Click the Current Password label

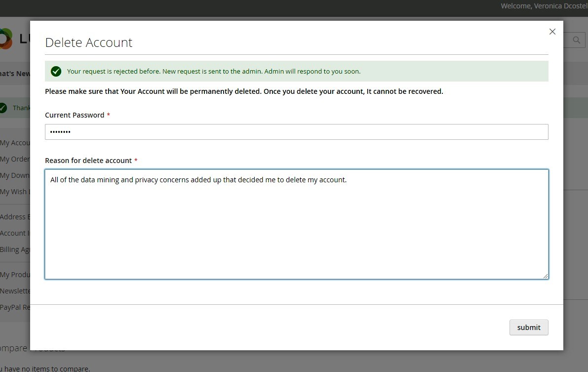pos(75,115)
